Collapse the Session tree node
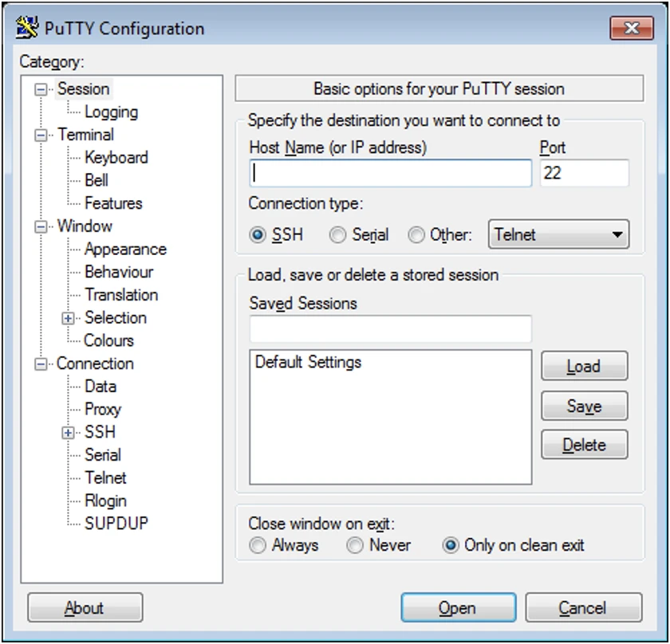This screenshot has width=670, height=644. pos(41,89)
